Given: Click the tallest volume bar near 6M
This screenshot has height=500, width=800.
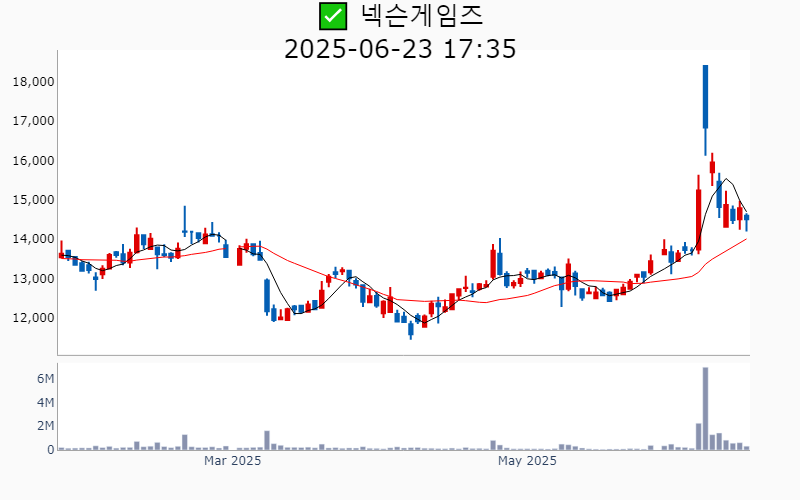Looking at the screenshot, I should click(706, 409).
